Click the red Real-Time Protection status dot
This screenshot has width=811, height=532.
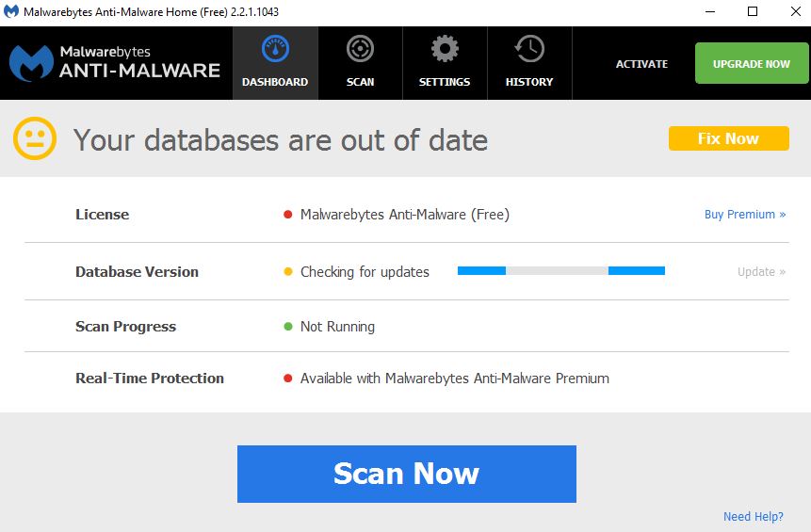click(288, 379)
